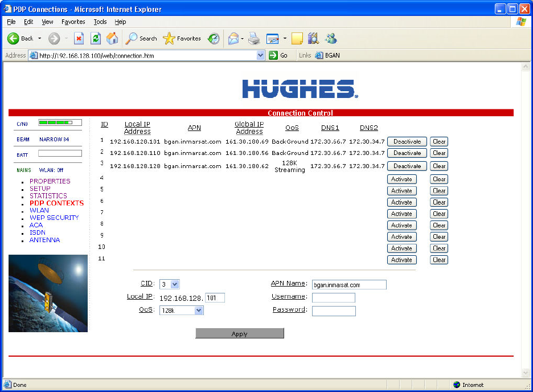Click the Back arrow icon
The width and height of the screenshot is (533, 392).
click(13, 38)
